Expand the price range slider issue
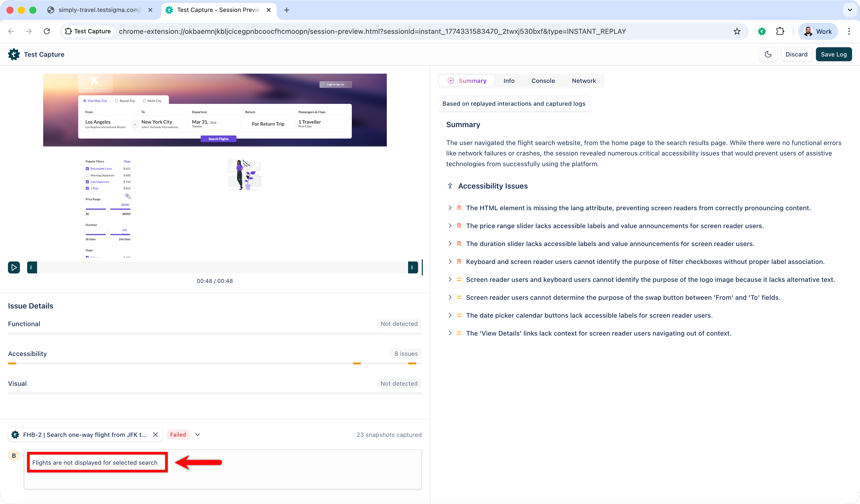860x504 pixels. pos(450,226)
